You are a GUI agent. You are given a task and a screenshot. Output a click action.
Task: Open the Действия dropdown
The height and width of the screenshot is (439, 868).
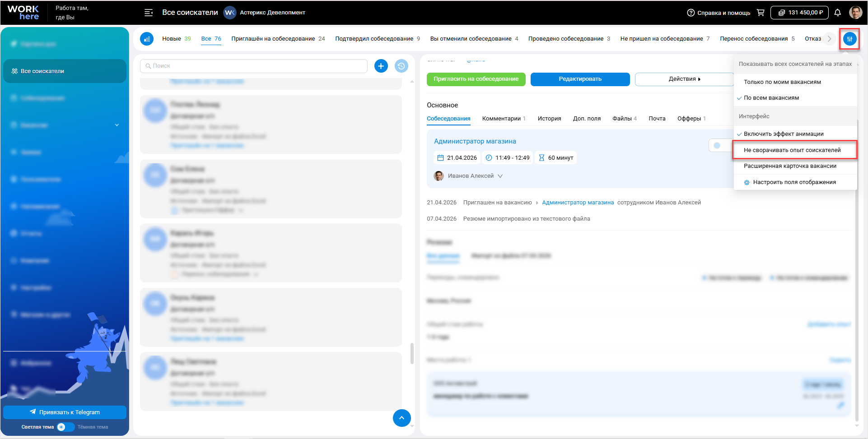point(685,79)
